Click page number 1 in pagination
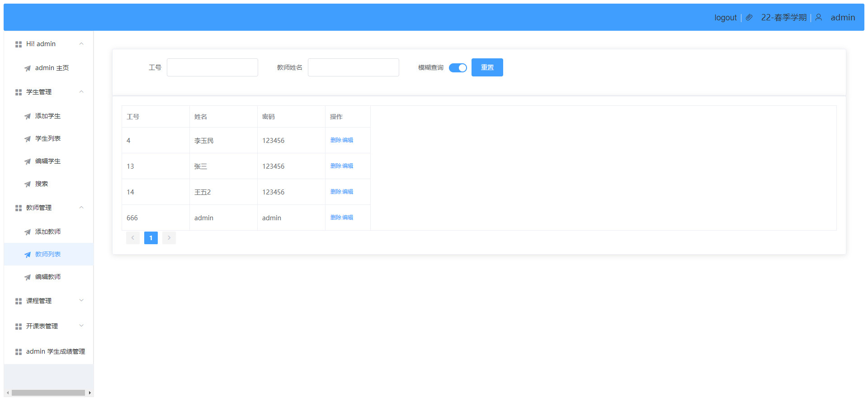This screenshot has width=868, height=412. tap(151, 238)
